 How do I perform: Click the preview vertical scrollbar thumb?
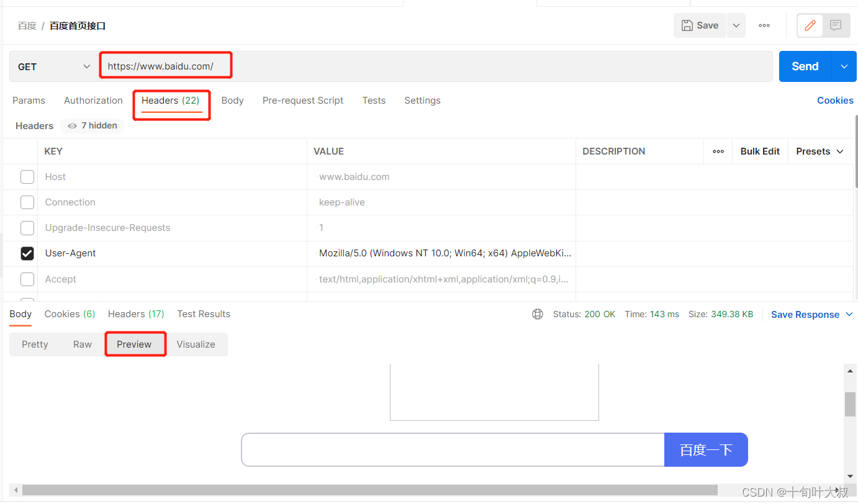click(x=850, y=404)
